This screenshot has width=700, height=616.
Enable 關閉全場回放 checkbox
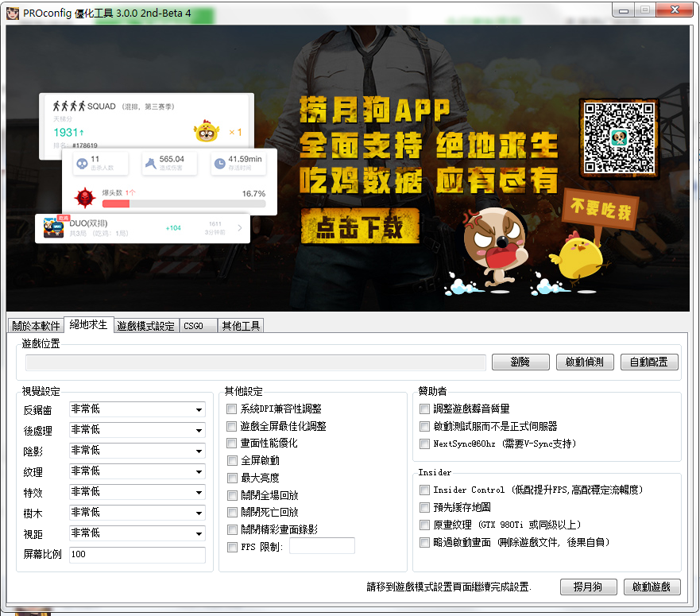[x=232, y=495]
